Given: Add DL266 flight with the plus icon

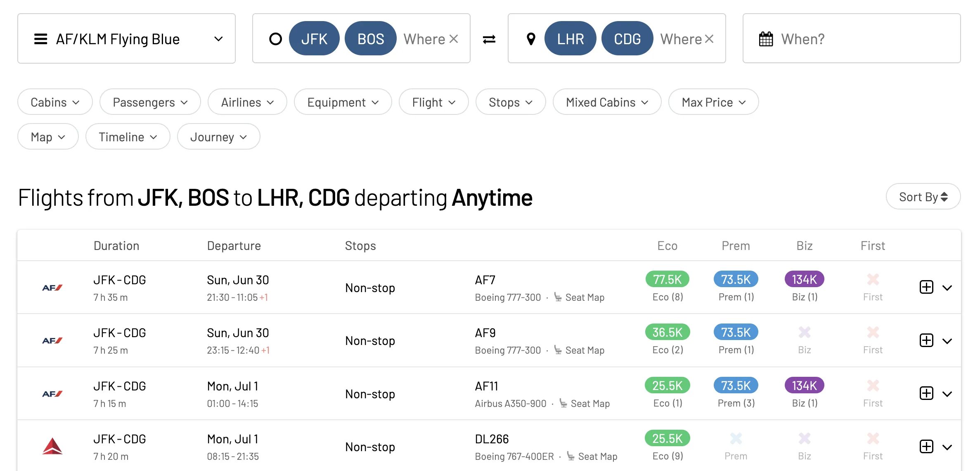Looking at the screenshot, I should [926, 447].
